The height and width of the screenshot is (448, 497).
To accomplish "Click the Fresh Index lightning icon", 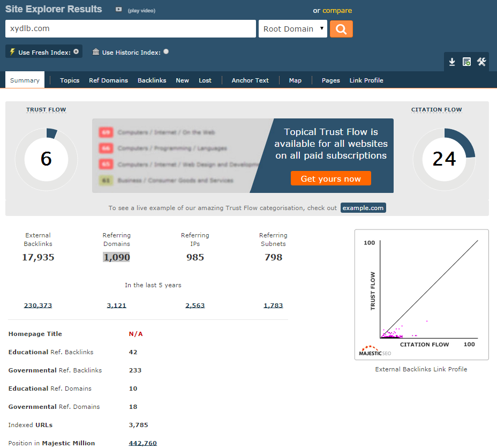I will click(x=12, y=51).
